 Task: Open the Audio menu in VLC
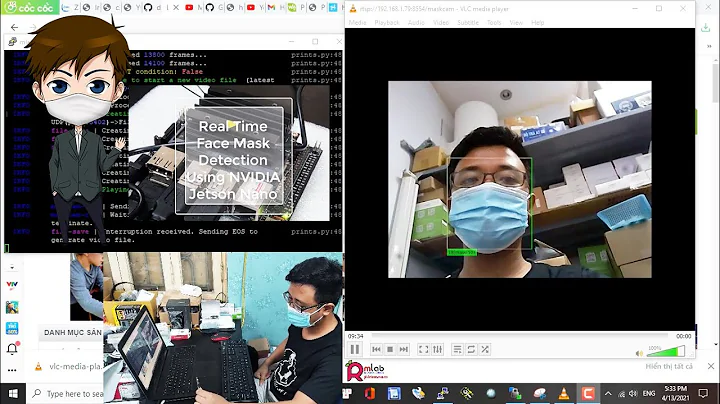coord(416,22)
